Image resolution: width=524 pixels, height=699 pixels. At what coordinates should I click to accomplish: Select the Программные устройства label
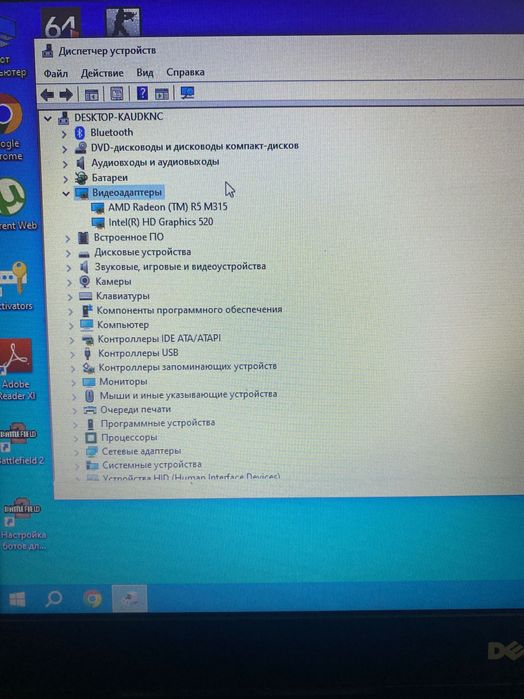(x=158, y=423)
